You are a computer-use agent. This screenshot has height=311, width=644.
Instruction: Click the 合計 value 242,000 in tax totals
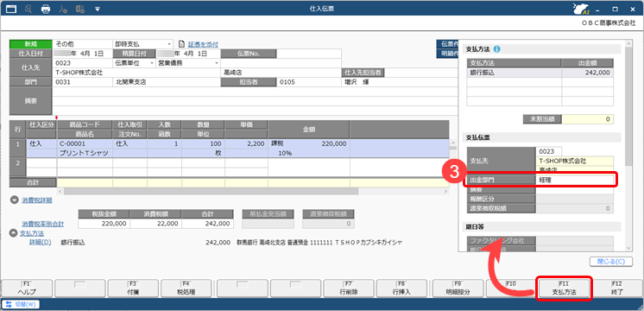pos(207,224)
